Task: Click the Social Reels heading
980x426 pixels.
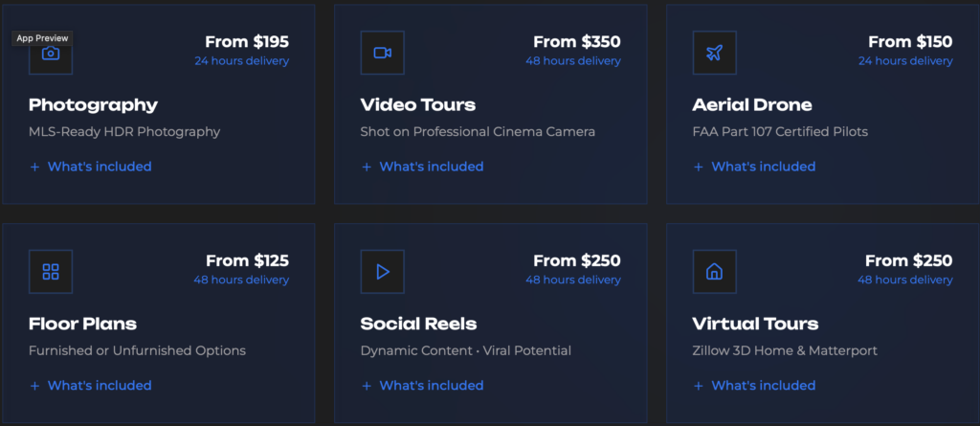Action: tap(418, 324)
